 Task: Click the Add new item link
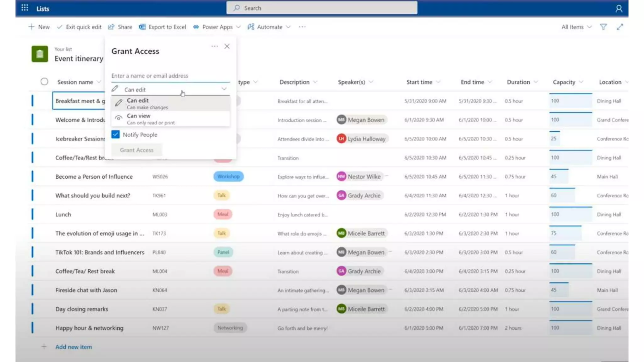[74, 347]
